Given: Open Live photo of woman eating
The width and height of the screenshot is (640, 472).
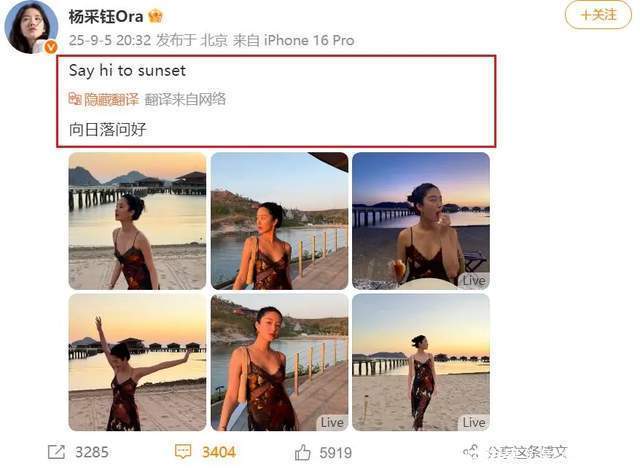Looking at the screenshot, I should coord(421,221).
